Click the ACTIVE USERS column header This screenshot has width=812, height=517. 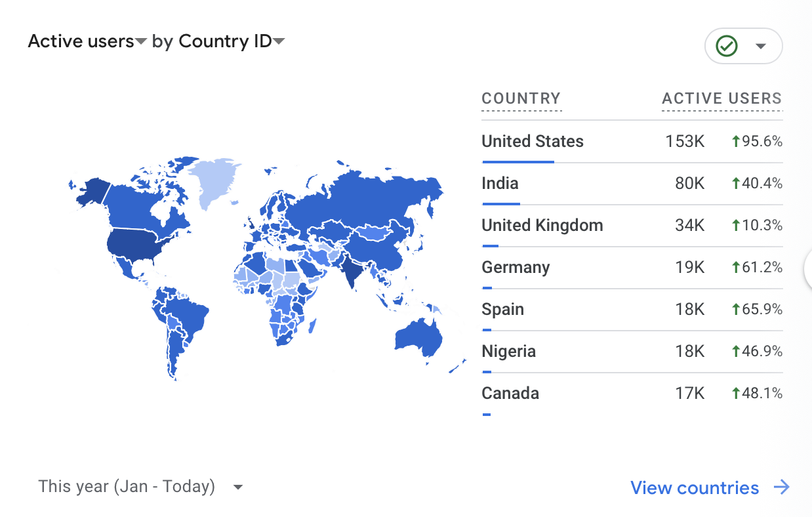(721, 98)
